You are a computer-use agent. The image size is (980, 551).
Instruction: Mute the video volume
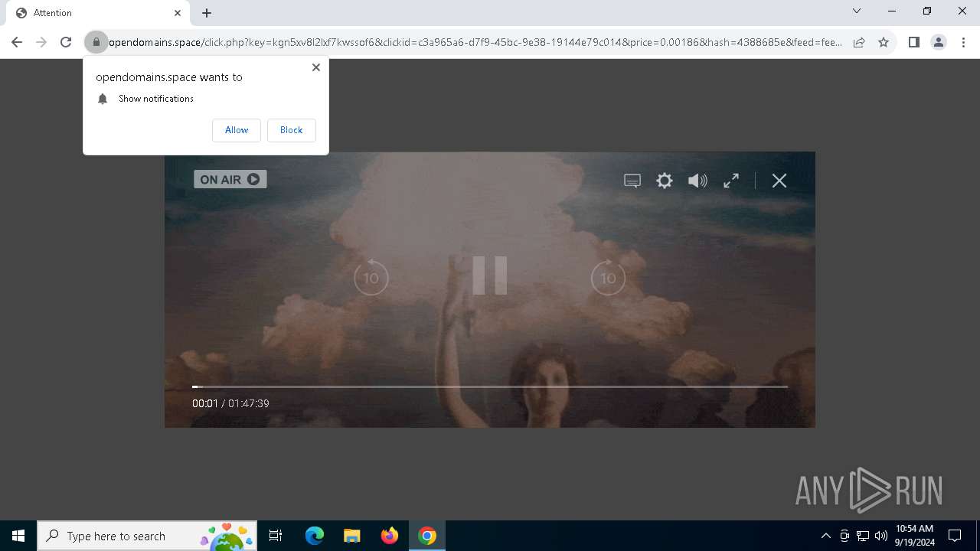coord(697,181)
